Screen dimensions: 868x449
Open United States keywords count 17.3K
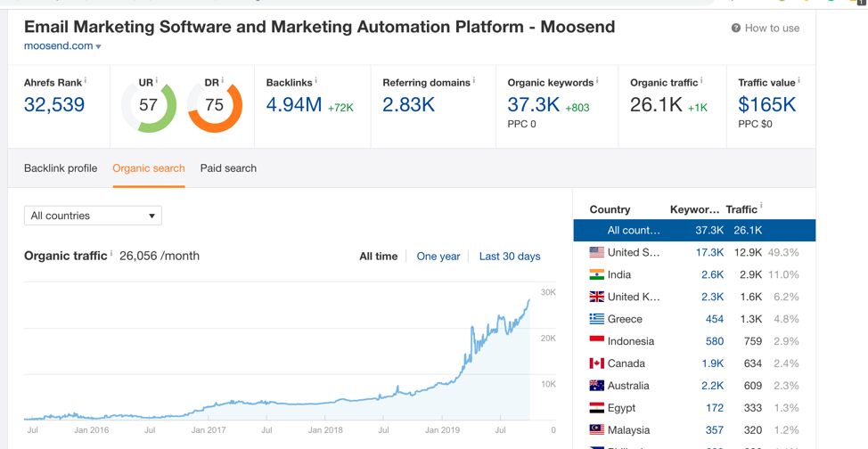tap(709, 252)
